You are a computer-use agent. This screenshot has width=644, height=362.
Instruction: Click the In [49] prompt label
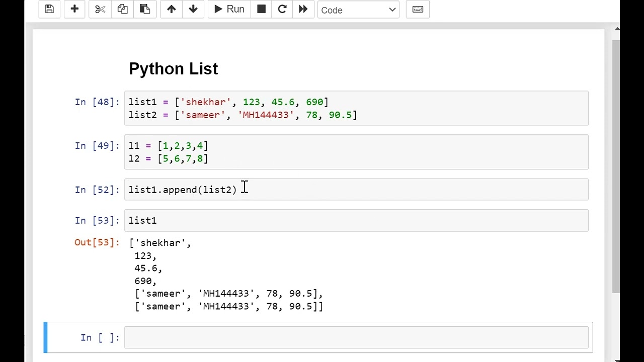[97, 146]
